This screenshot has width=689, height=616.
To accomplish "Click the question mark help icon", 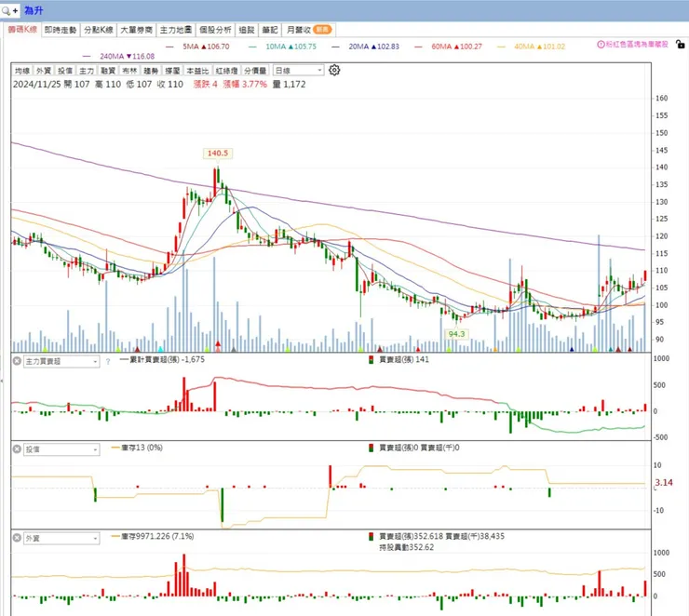I will coord(108,362).
